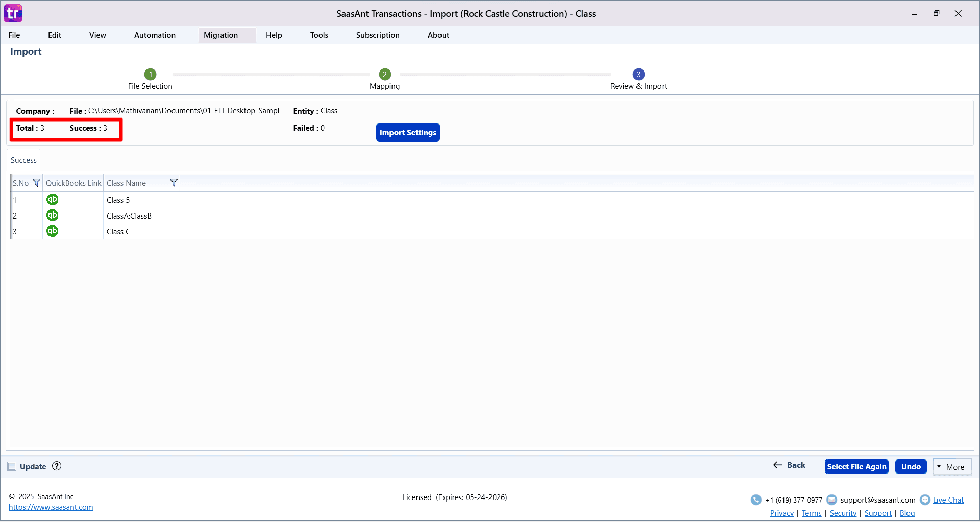The height and width of the screenshot is (522, 980).
Task: Enable the Update checkbox
Action: click(12, 466)
